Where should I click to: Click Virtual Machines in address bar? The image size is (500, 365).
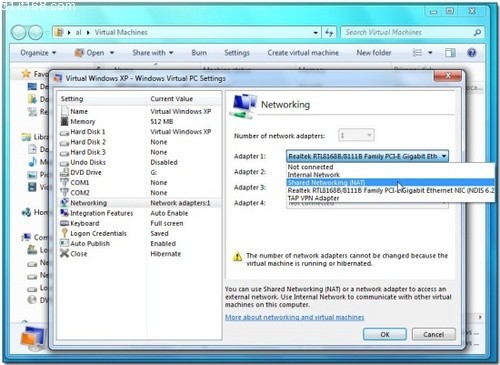tap(121, 32)
